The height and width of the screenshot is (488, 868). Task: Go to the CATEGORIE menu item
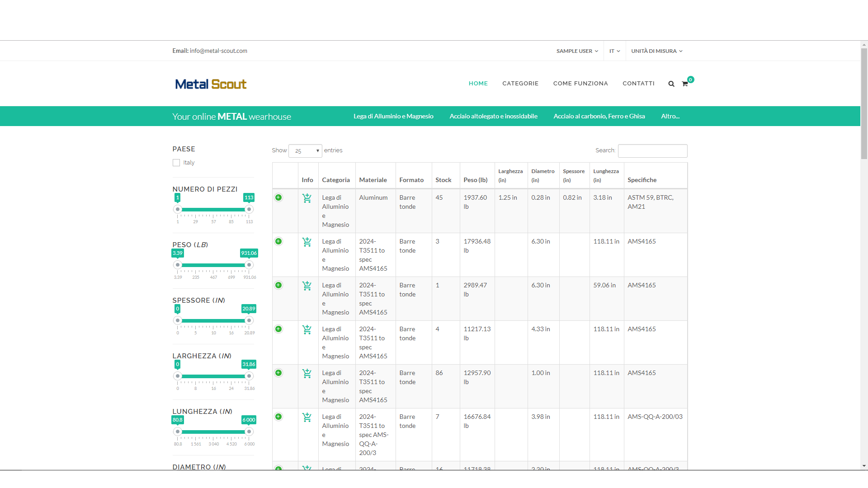click(520, 84)
